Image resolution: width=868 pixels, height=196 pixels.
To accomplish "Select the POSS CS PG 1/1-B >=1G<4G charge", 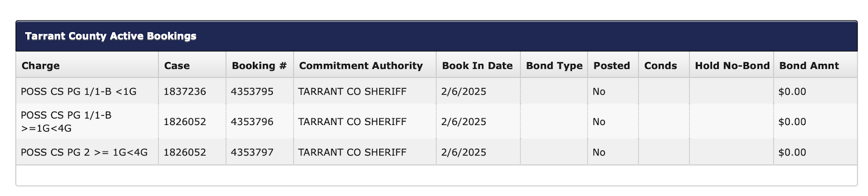I will (66, 122).
